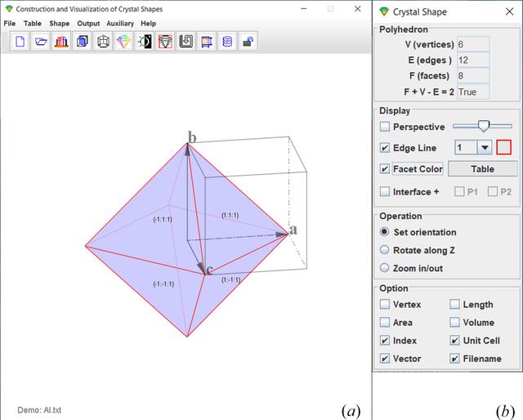Screen dimensions: 523x420
Task: Open the File menu
Action: pyautogui.click(x=9, y=24)
